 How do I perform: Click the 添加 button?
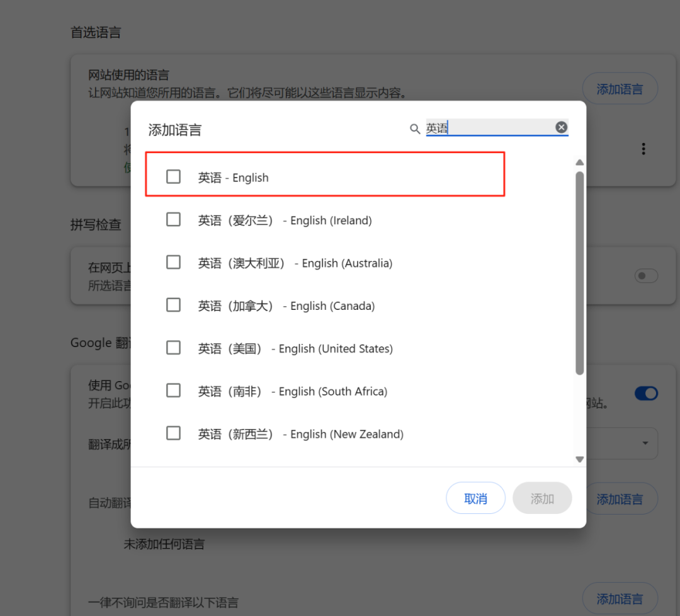(x=542, y=498)
